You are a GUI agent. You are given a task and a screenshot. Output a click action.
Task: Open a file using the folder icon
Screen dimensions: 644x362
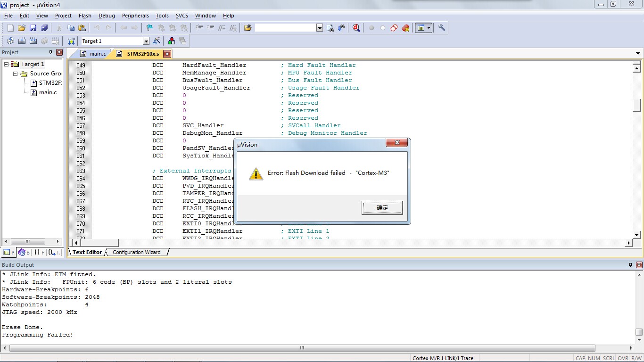coord(21,28)
